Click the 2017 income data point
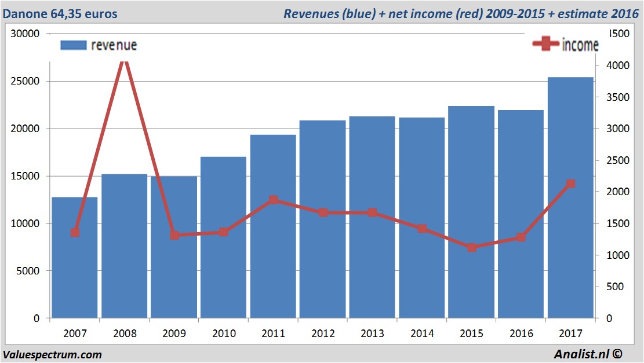 point(570,184)
